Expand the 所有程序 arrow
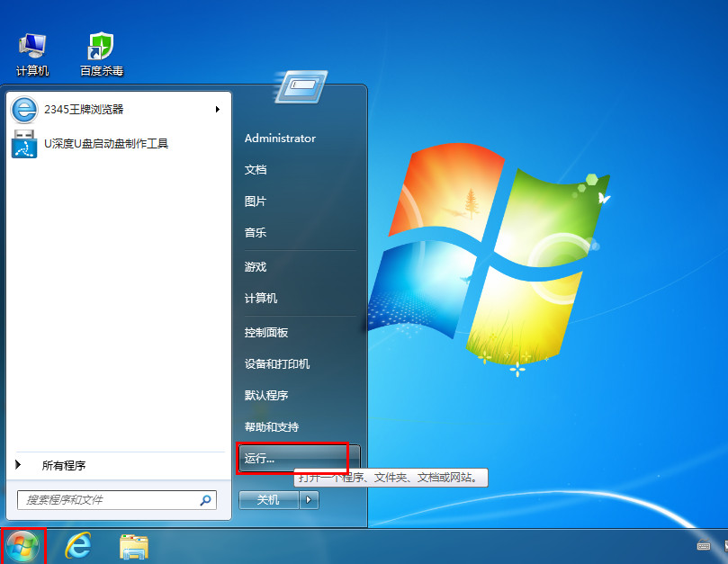This screenshot has width=728, height=564. click(x=18, y=465)
